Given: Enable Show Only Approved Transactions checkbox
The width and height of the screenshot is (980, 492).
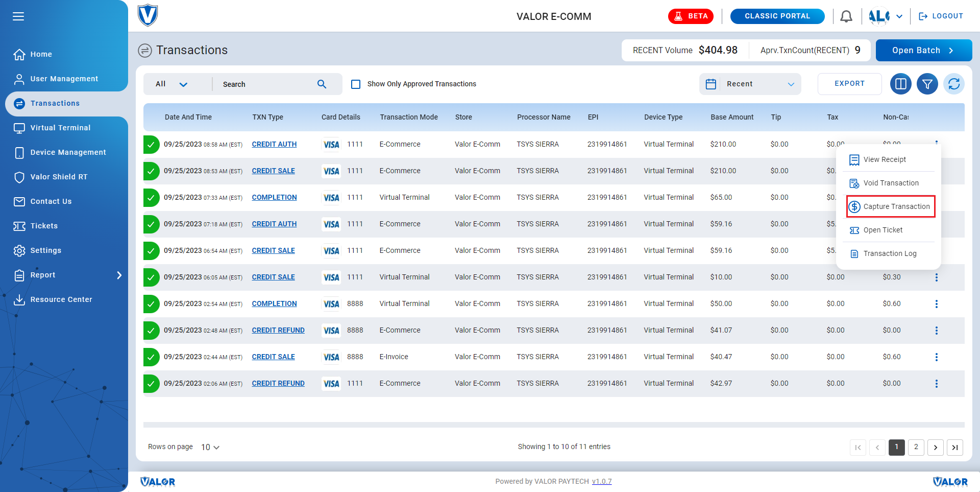Looking at the screenshot, I should [x=356, y=84].
